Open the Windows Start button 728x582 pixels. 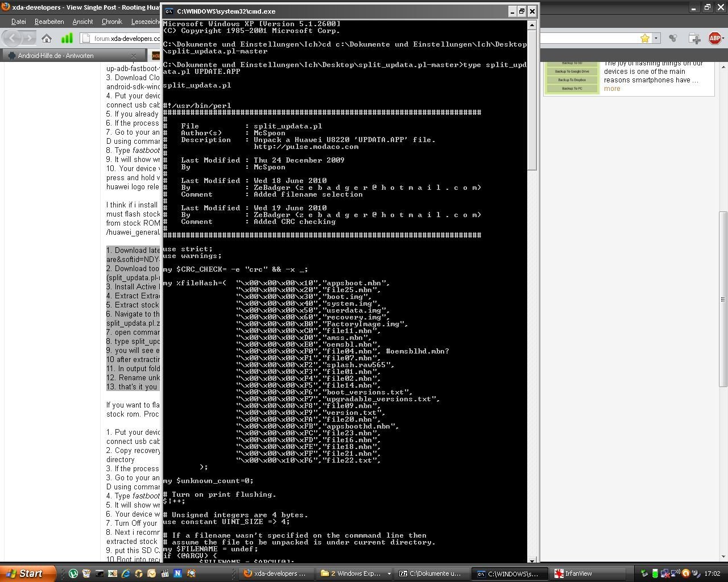[28, 573]
